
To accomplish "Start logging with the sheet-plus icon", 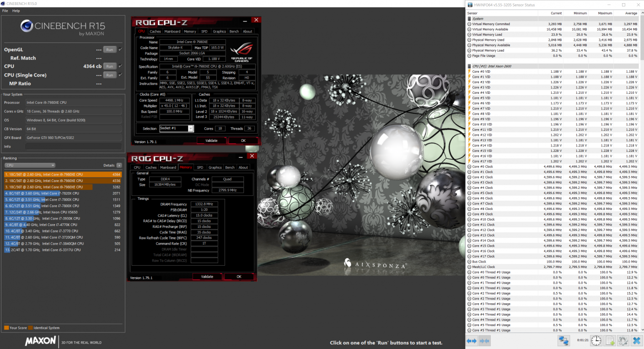I will pos(610,341).
